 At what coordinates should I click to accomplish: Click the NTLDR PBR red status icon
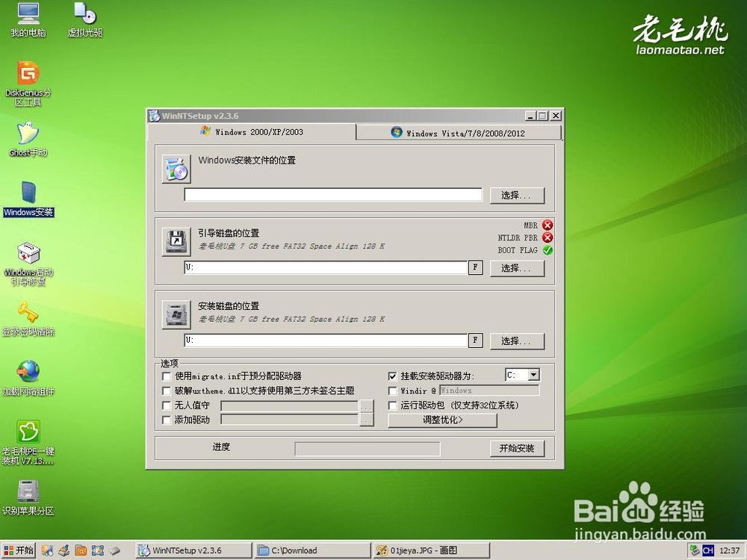coord(548,237)
